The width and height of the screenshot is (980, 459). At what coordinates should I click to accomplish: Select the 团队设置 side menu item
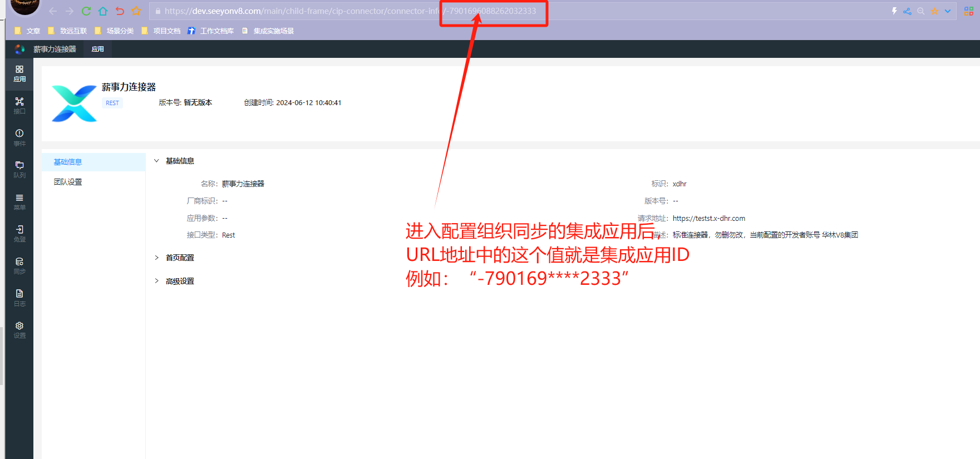pos(93,182)
